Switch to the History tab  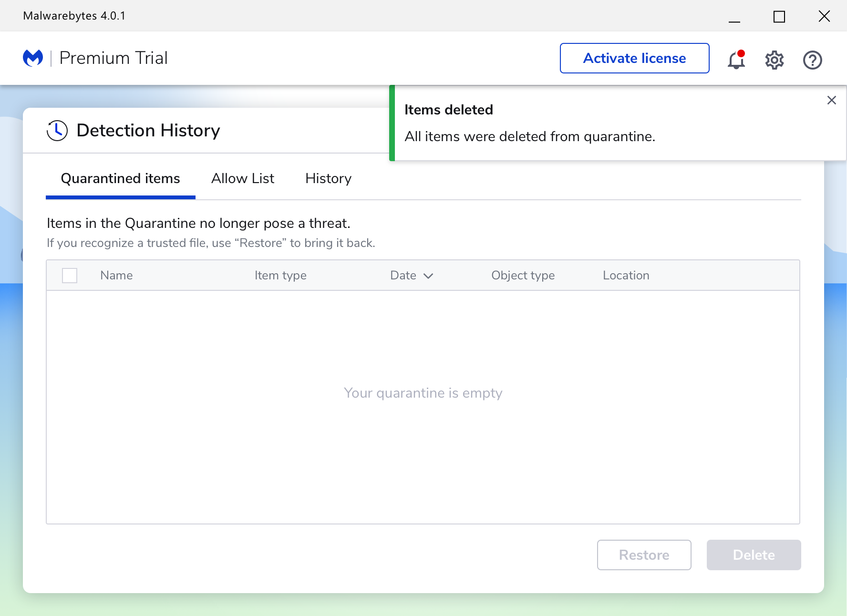click(329, 178)
